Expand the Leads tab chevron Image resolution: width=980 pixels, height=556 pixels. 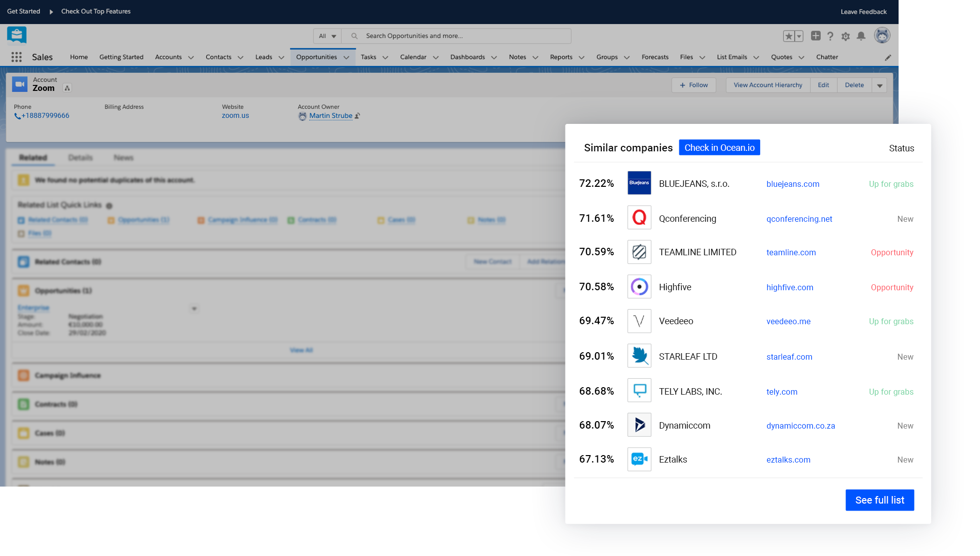(x=281, y=57)
